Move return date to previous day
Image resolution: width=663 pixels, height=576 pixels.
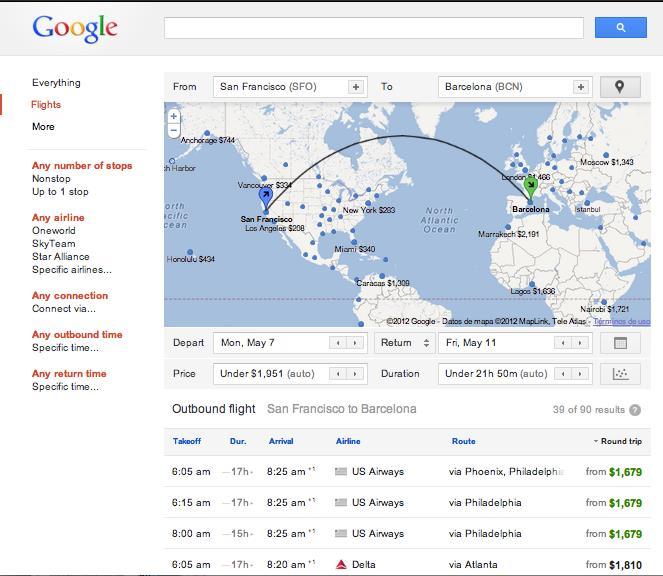click(563, 343)
